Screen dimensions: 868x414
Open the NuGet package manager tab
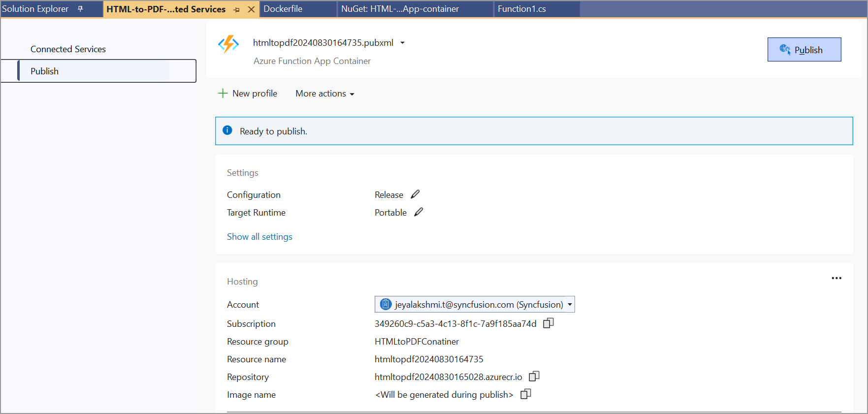400,9
